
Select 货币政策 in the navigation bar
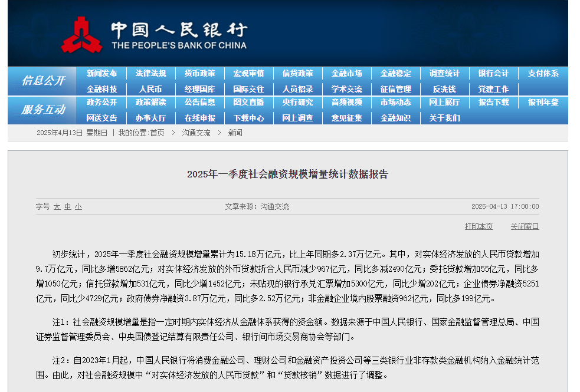click(199, 74)
